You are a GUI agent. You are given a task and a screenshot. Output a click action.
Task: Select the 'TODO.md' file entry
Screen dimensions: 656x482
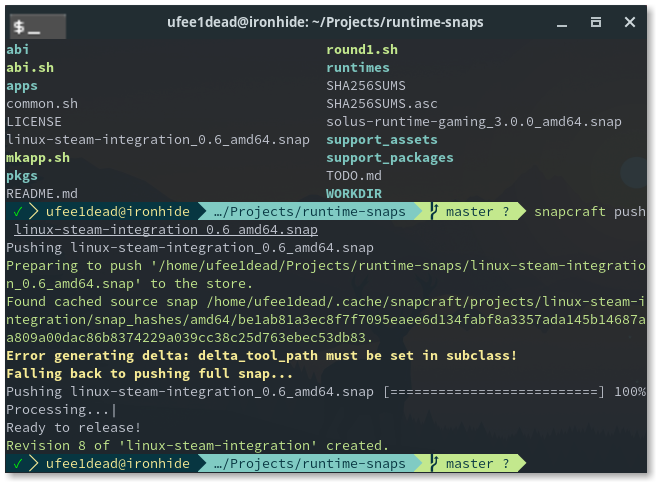click(354, 176)
